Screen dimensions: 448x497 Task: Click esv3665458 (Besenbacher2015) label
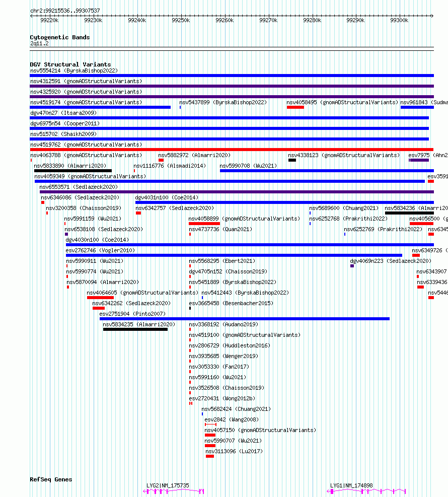[x=231, y=303]
